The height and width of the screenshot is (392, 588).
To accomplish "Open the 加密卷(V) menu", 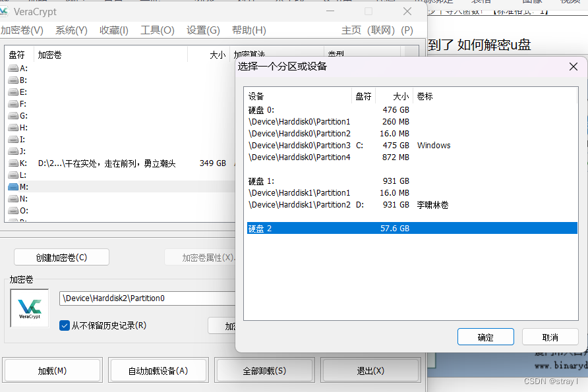I will click(22, 30).
